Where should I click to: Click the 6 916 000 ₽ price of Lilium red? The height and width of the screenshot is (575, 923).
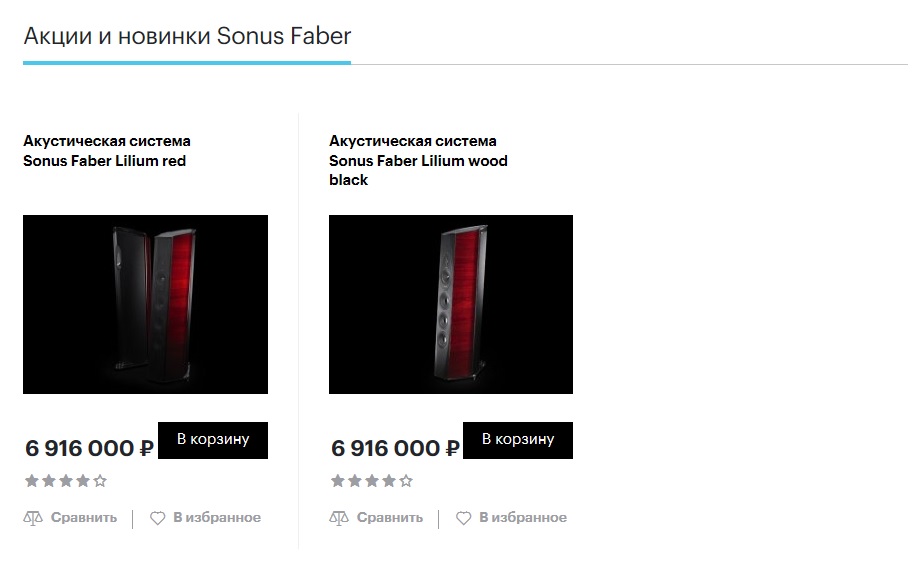coord(90,448)
